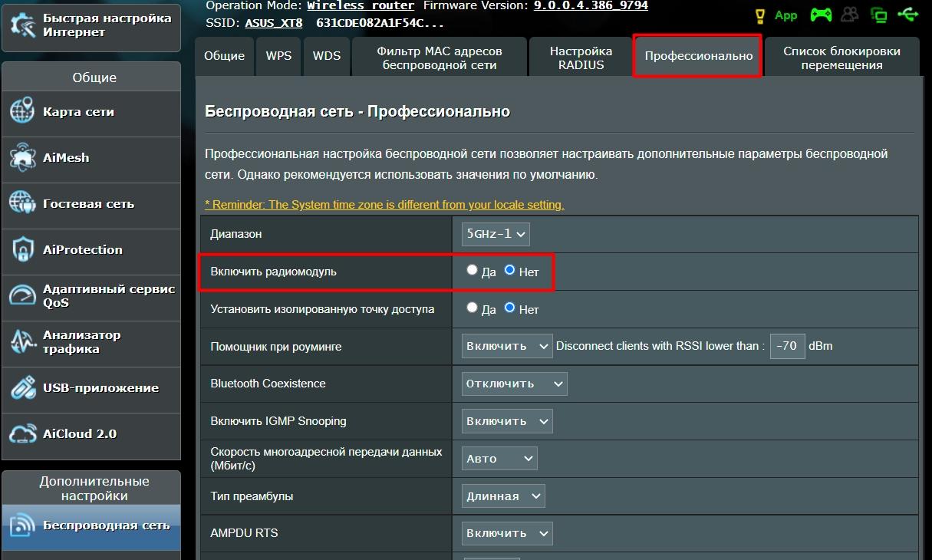Click the gray guest users icon
The height and width of the screenshot is (560, 932).
click(x=850, y=15)
